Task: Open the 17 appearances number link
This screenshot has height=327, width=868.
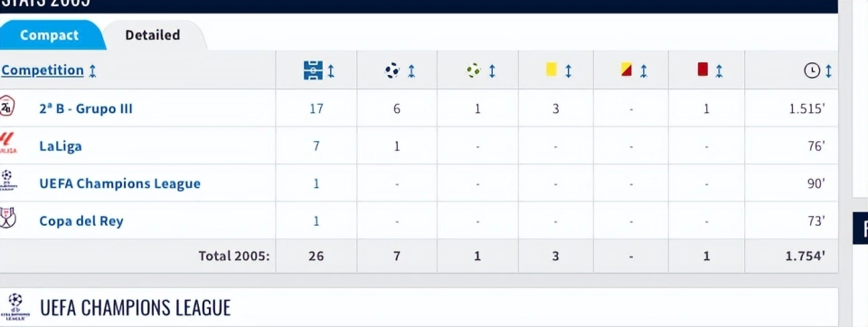Action: coord(316,108)
